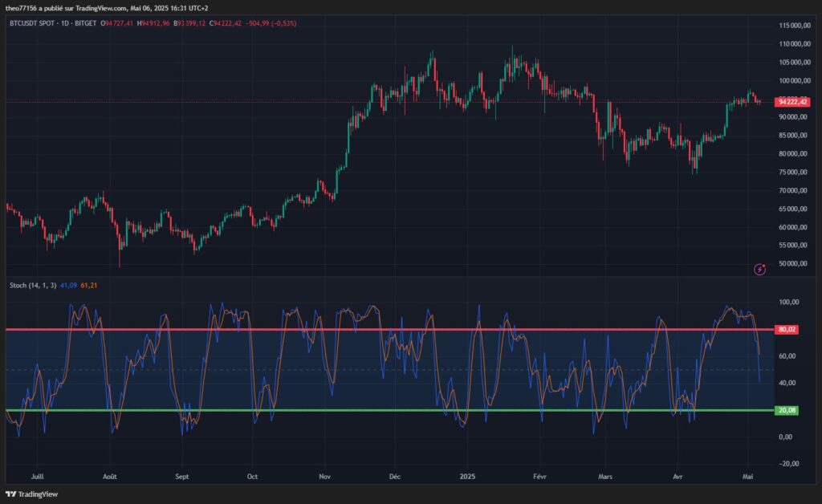Image resolution: width=822 pixels, height=504 pixels.
Task: Click the red 80,02 overbought level label
Action: coord(787,329)
